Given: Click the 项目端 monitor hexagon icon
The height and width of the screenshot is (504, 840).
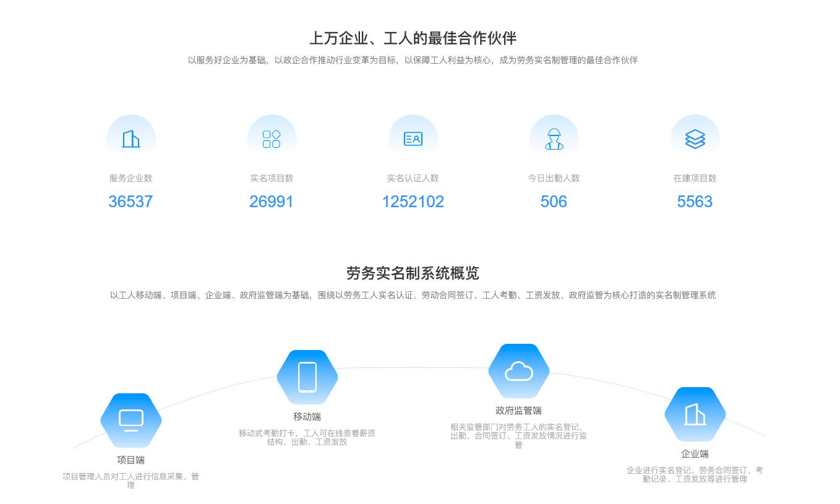Looking at the screenshot, I should click(131, 420).
